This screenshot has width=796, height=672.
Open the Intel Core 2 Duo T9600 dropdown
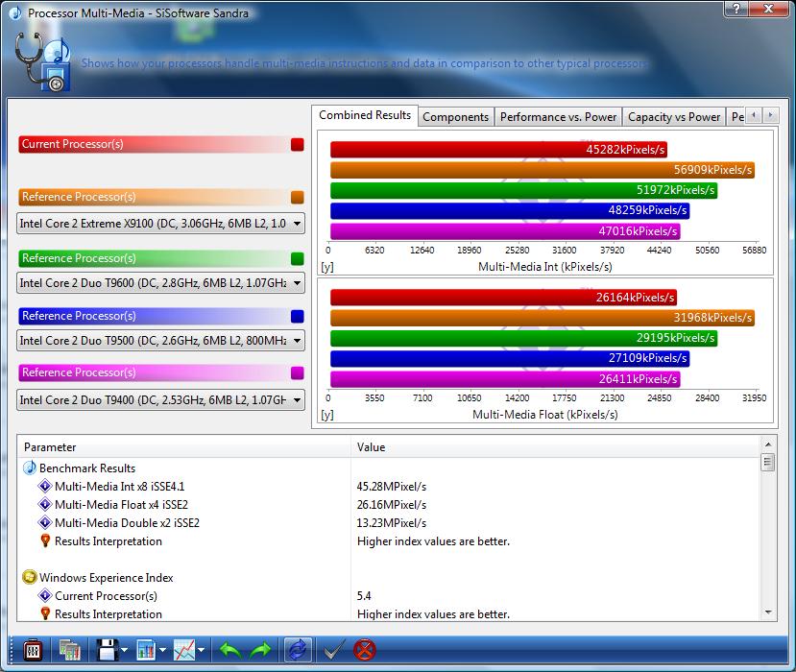tap(161, 283)
